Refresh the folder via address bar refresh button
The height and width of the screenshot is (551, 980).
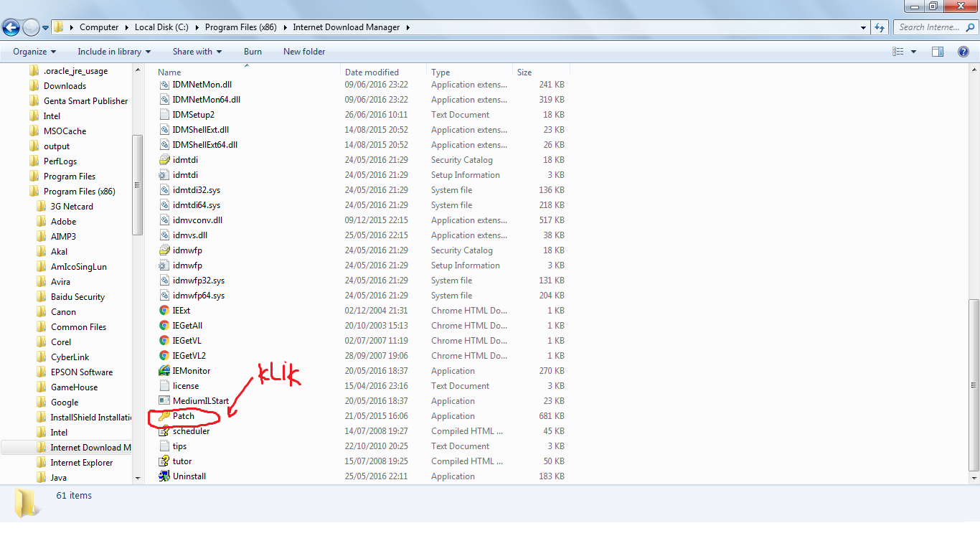point(880,27)
